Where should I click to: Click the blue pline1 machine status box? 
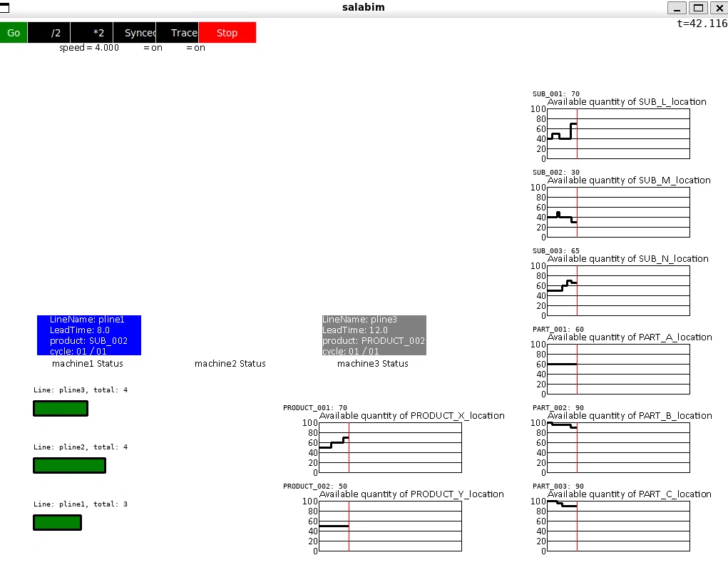click(89, 335)
